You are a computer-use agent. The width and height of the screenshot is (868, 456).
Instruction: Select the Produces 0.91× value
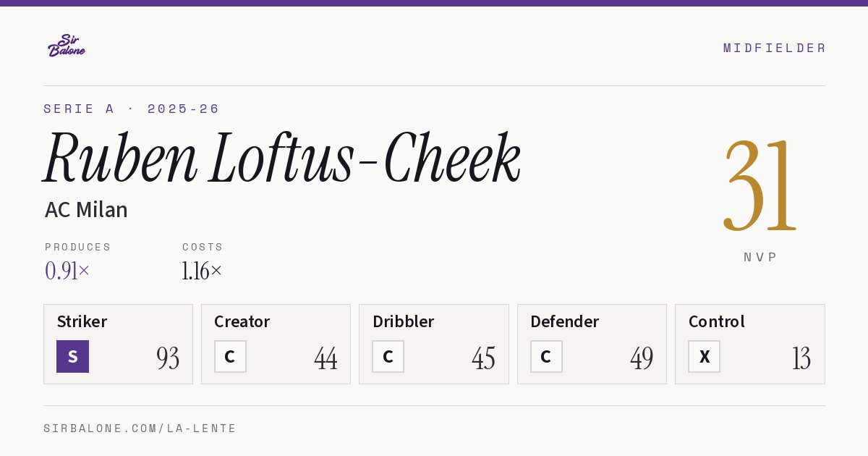click(x=67, y=271)
